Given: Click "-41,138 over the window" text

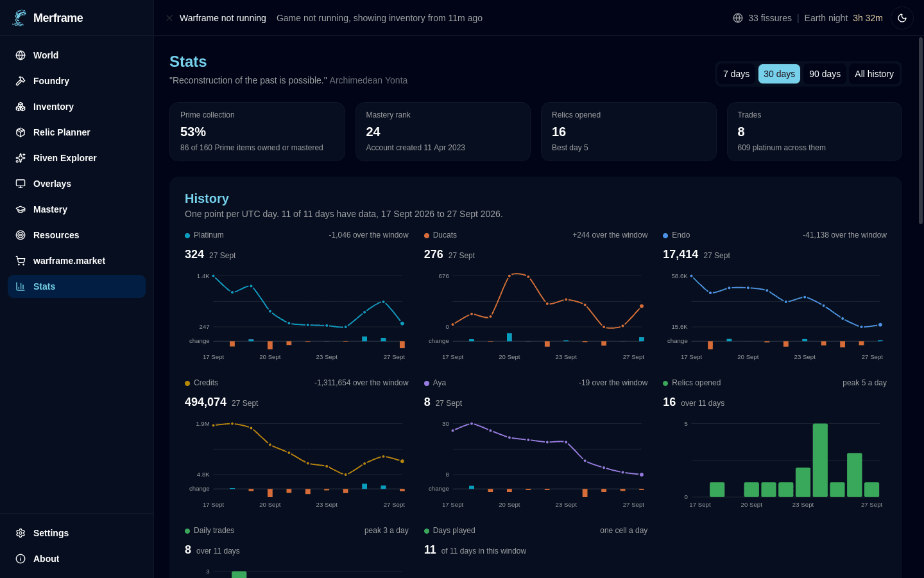Looking at the screenshot, I should tap(844, 235).
